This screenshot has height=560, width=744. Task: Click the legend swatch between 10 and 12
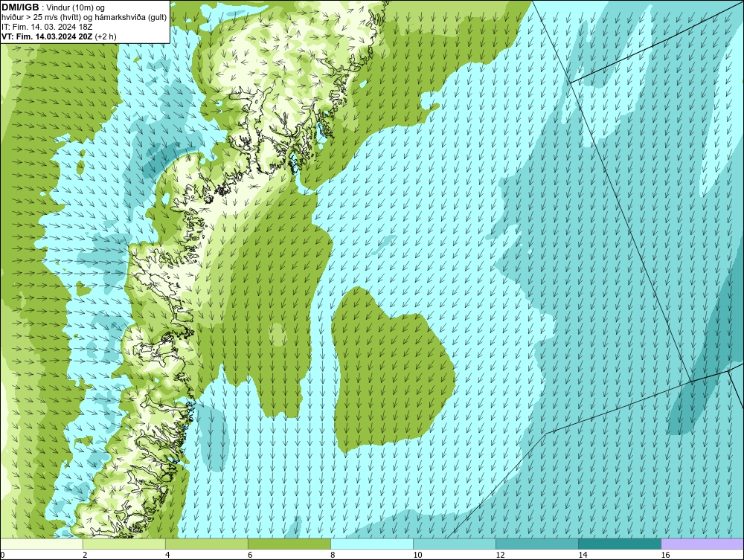click(455, 544)
